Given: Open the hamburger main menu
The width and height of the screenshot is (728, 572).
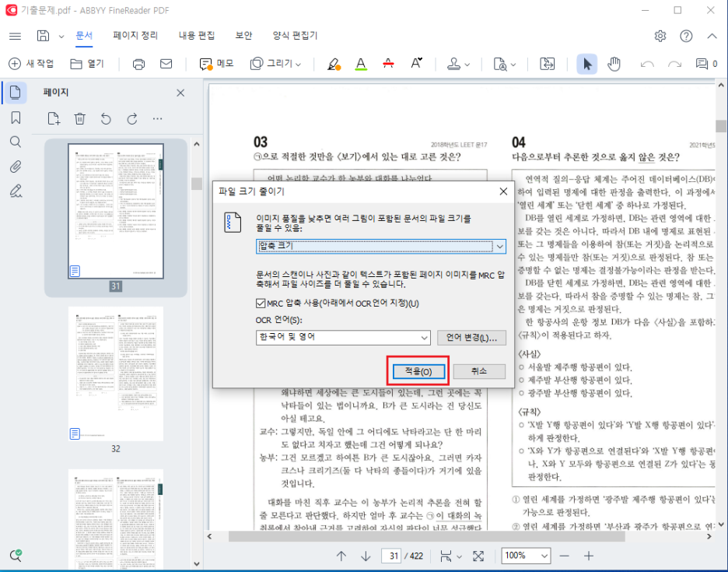Looking at the screenshot, I should pyautogui.click(x=15, y=36).
